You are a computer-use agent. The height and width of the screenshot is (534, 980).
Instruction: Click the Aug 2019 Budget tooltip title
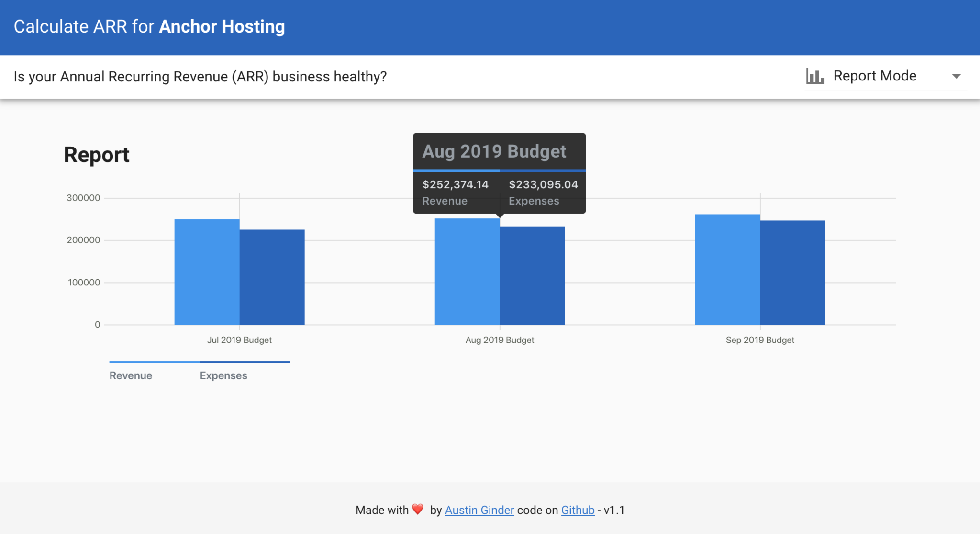(494, 151)
